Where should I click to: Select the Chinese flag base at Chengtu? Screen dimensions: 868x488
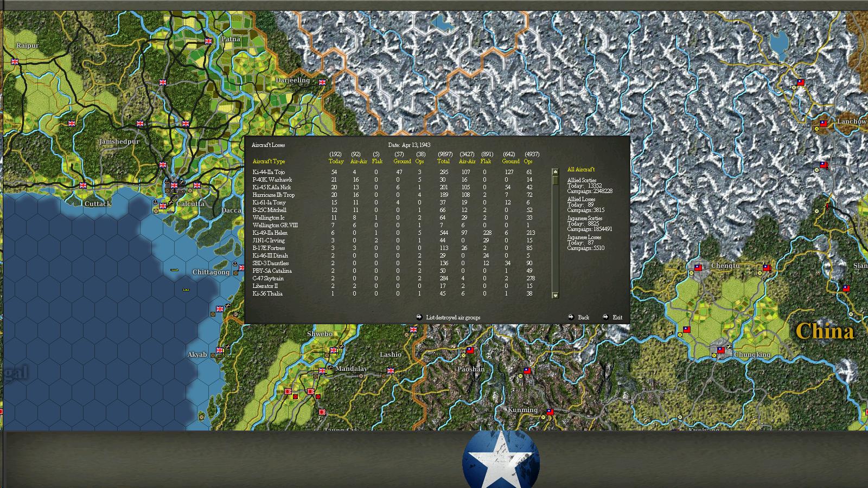coord(698,267)
